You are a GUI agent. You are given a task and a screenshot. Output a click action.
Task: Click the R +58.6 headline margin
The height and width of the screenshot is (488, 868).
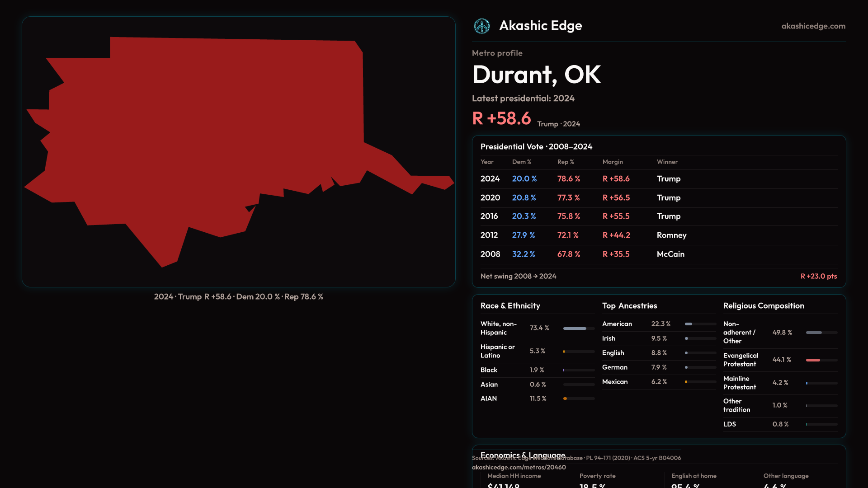tap(501, 118)
